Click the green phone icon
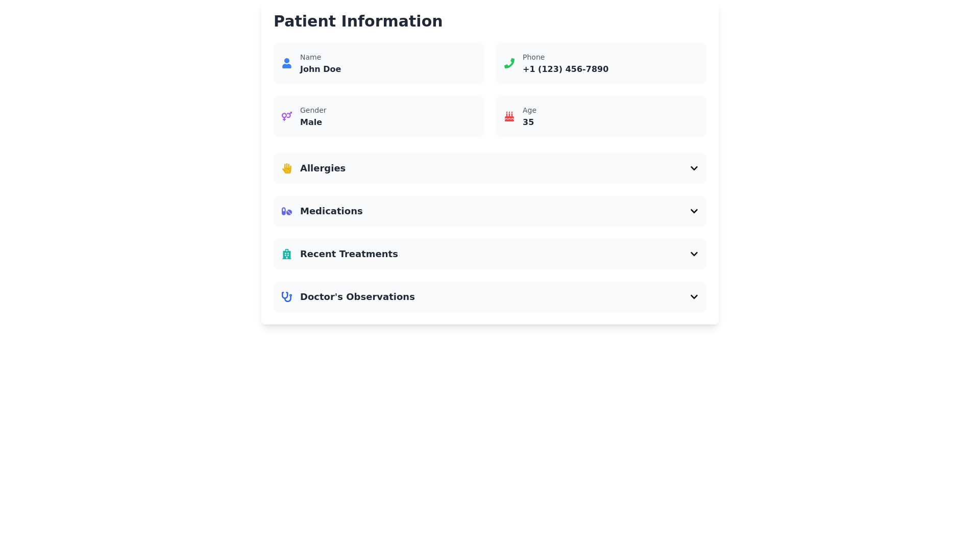 (509, 63)
